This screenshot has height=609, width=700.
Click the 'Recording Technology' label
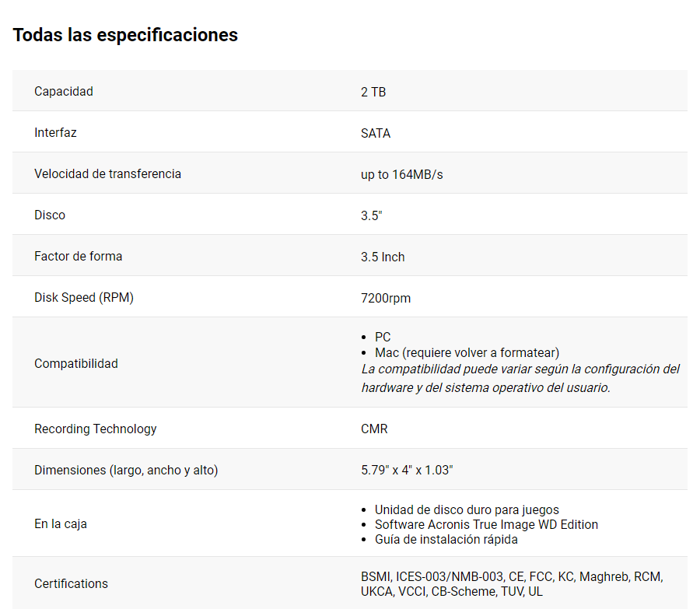click(x=96, y=429)
